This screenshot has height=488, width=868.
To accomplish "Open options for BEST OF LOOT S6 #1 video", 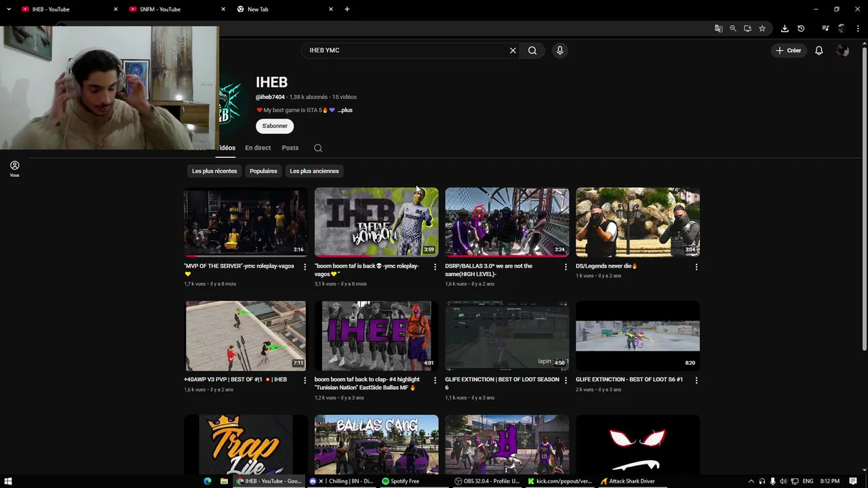I will [x=696, y=380].
